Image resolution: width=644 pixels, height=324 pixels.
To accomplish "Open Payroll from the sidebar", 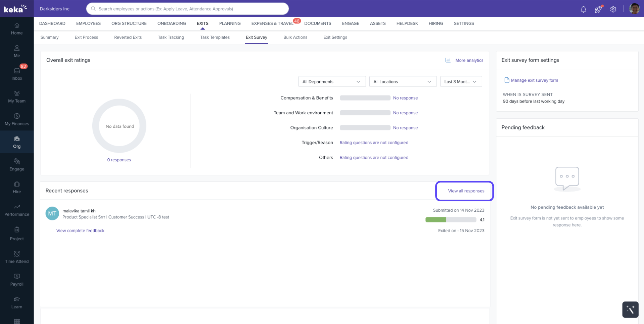I will pyautogui.click(x=17, y=280).
